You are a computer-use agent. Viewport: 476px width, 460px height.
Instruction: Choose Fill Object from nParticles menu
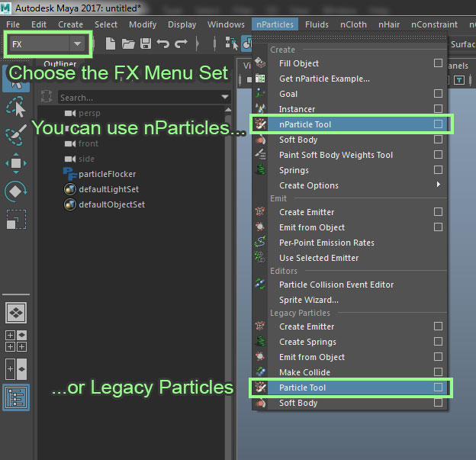[299, 63]
